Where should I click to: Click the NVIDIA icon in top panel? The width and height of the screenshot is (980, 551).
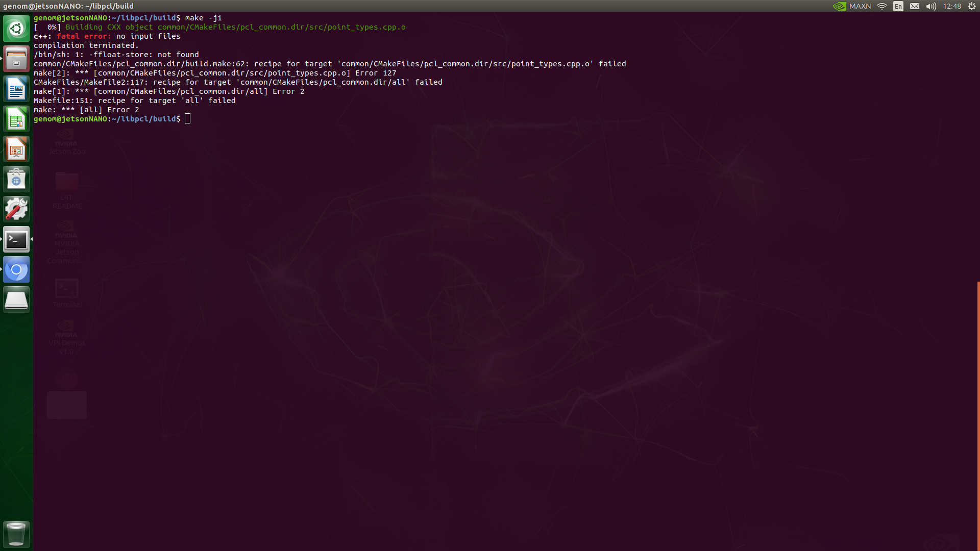pyautogui.click(x=839, y=6)
